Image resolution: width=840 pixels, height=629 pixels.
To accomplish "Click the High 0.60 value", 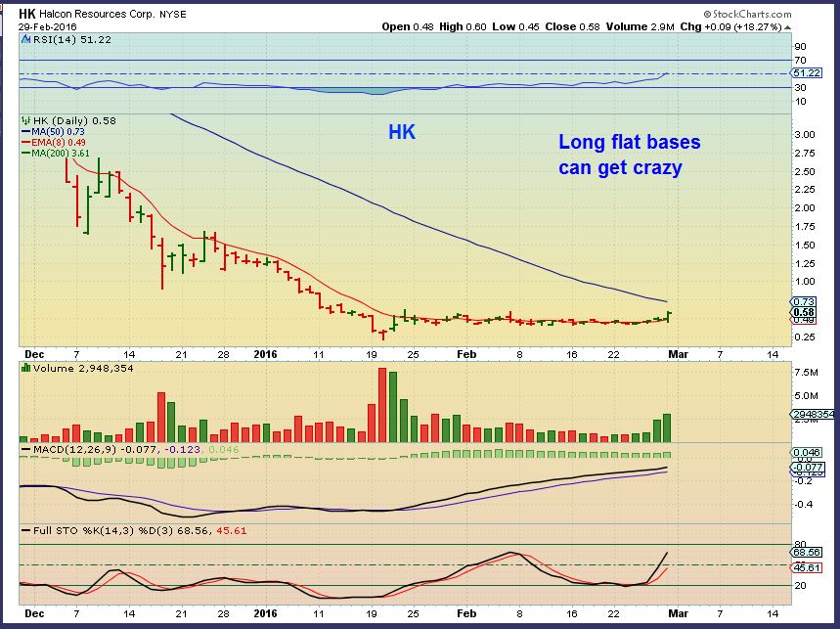I will coord(463,26).
